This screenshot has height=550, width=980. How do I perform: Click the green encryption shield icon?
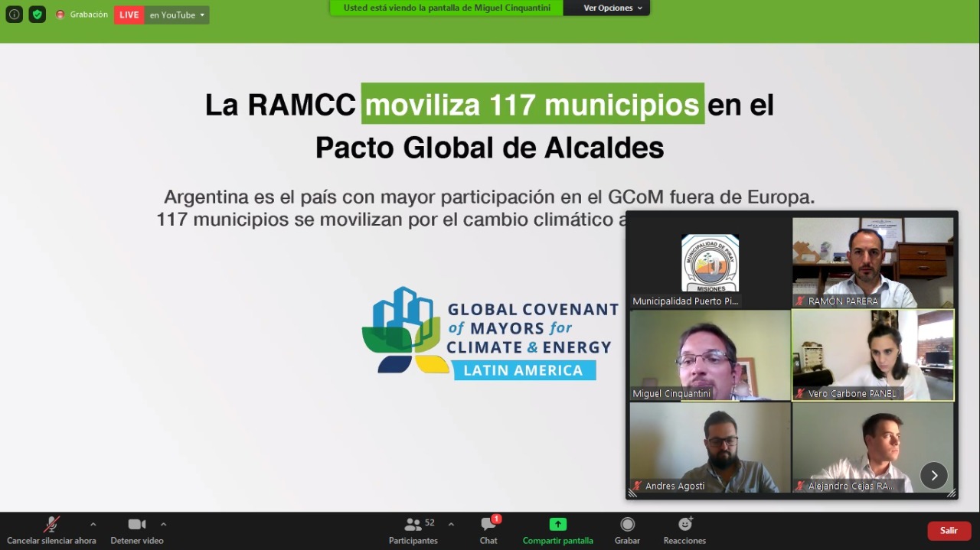pyautogui.click(x=38, y=15)
